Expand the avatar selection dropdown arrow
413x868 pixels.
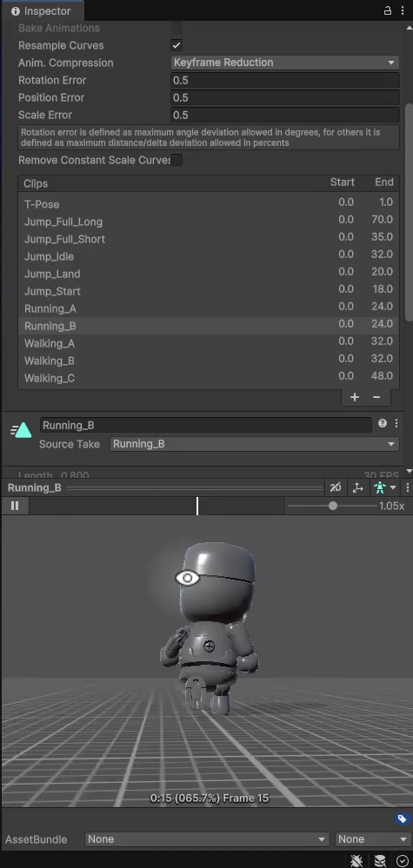(393, 487)
